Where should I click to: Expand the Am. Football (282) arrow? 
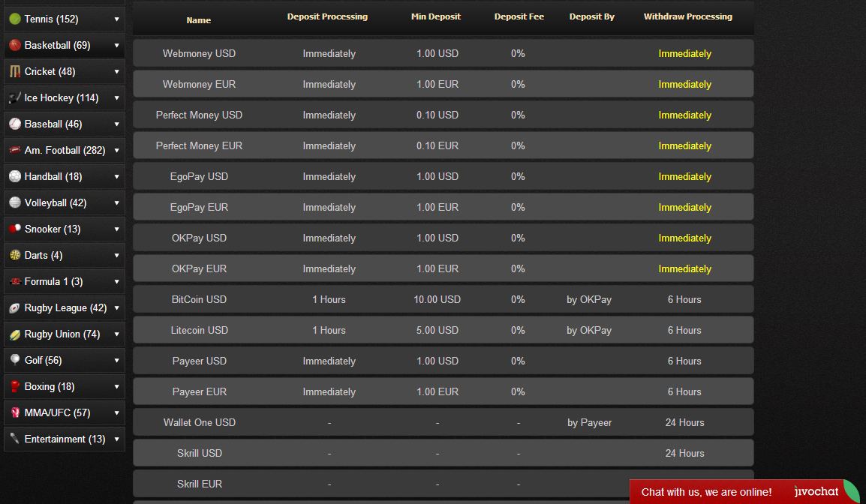116,150
